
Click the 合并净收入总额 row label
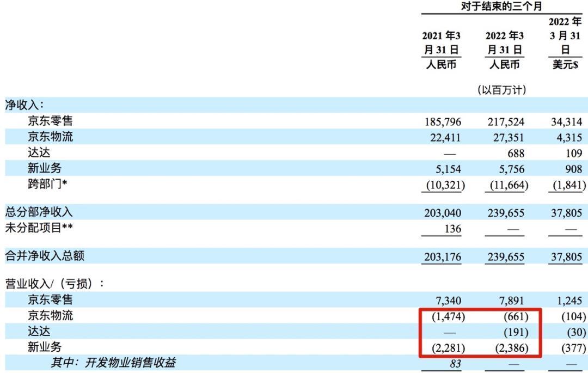click(x=45, y=256)
